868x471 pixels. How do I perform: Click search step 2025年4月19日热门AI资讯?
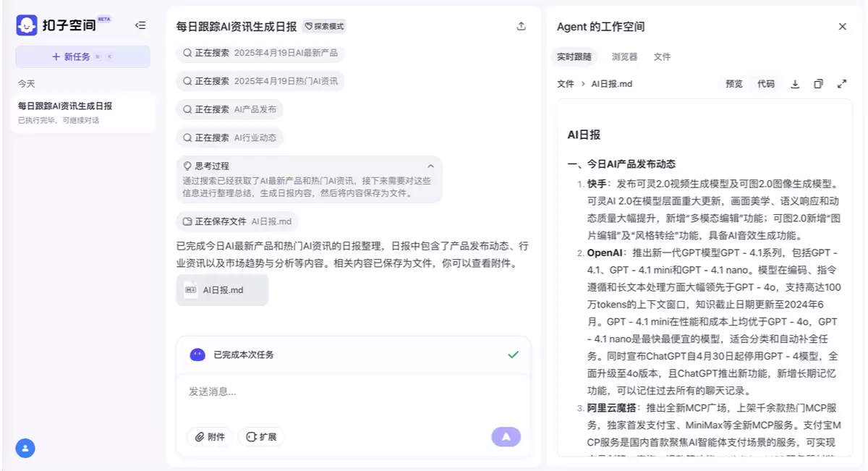[x=260, y=81]
